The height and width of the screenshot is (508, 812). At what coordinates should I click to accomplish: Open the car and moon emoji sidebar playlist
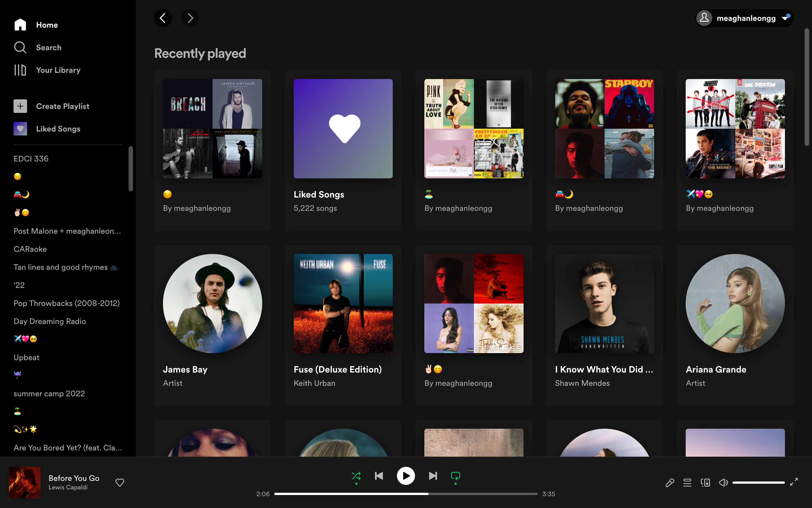pos(21,194)
